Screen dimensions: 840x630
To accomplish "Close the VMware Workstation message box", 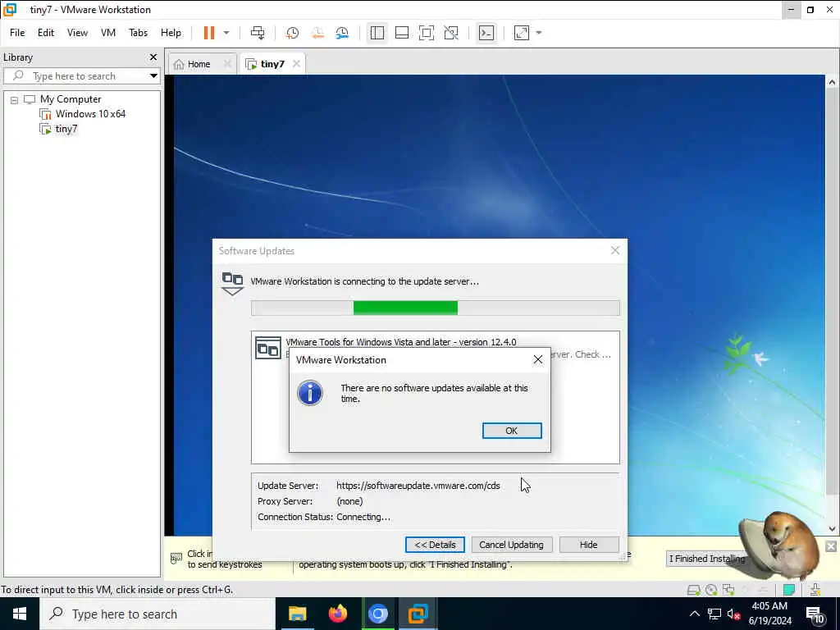I will [538, 360].
